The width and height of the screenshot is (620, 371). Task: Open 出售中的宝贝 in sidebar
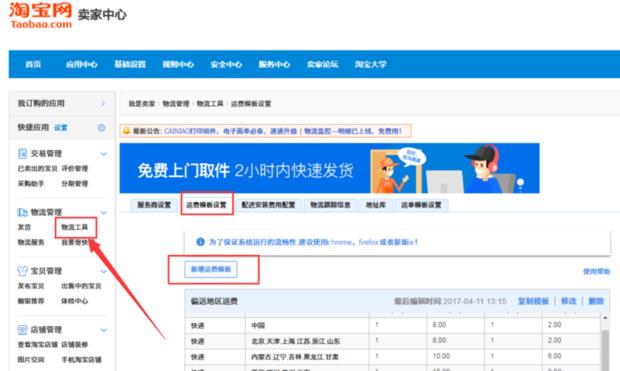click(x=81, y=286)
